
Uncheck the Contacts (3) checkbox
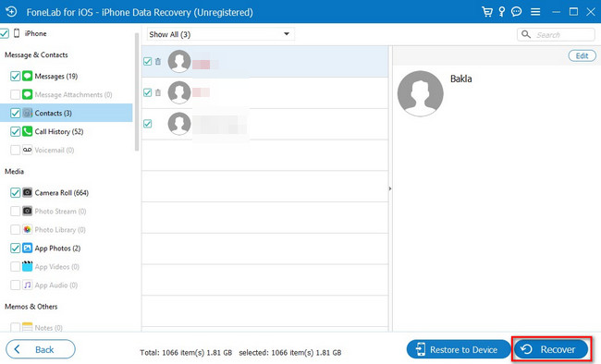(x=15, y=113)
